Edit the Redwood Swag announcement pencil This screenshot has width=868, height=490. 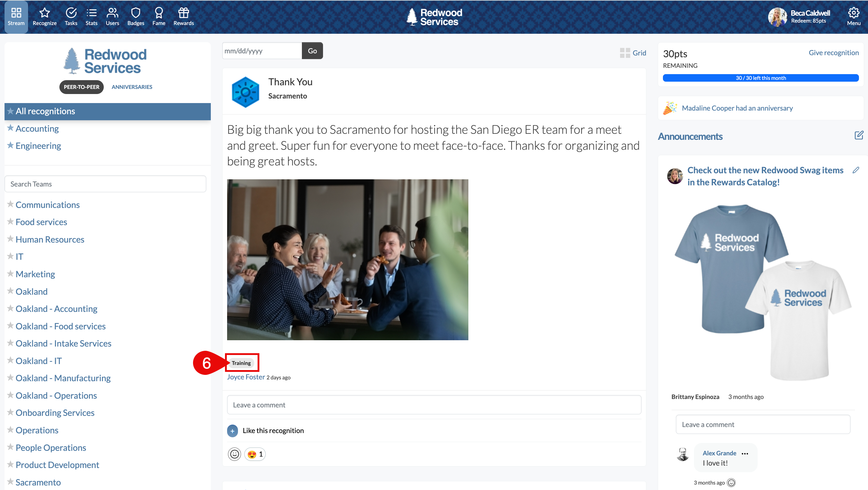click(856, 170)
